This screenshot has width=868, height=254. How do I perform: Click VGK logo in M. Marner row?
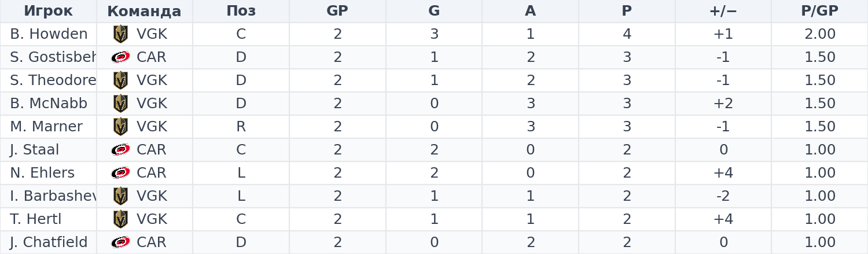pos(120,127)
